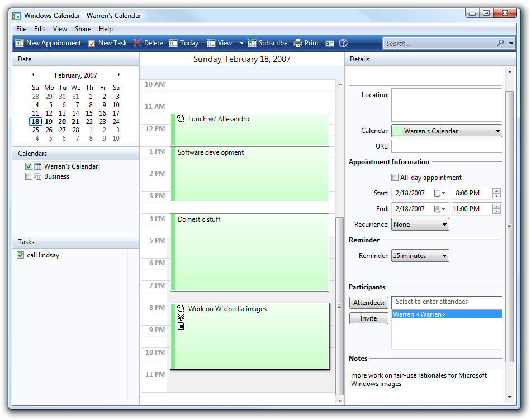Image resolution: width=531 pixels, height=420 pixels.
Task: Click the Invite button
Action: (368, 318)
